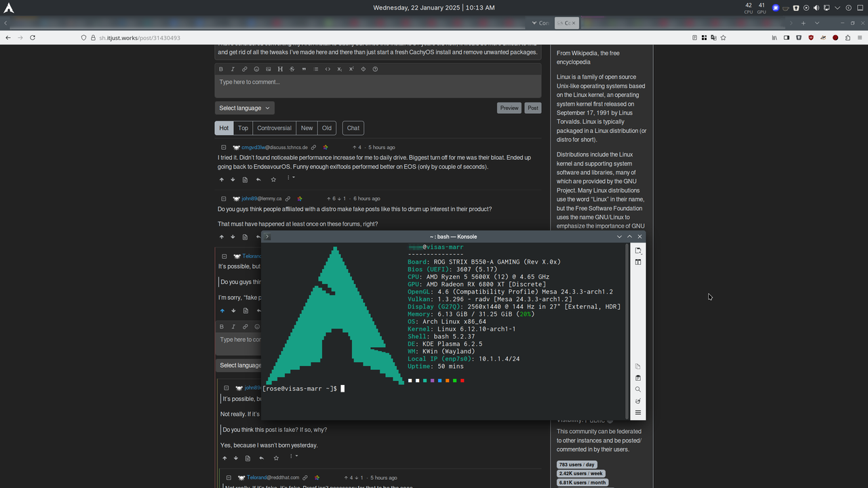Open Firefox extensions puzzle icon
Screen dimensions: 868x488
point(848,38)
